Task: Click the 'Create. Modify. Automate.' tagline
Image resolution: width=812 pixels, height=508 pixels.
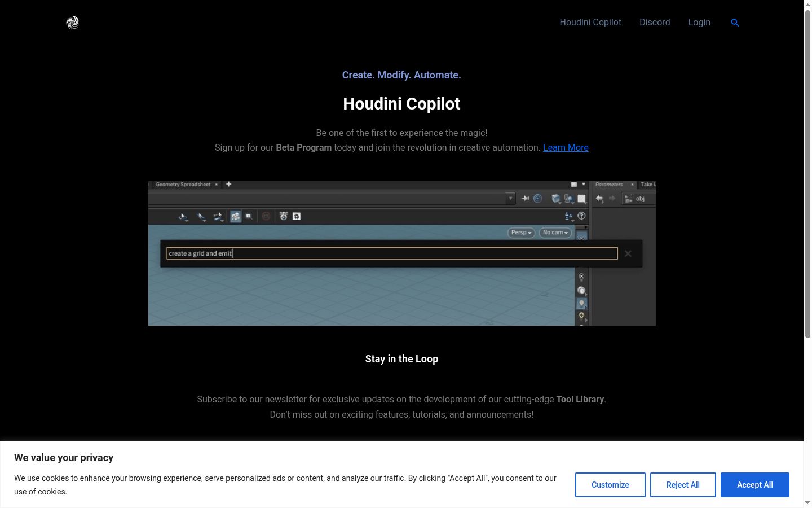Action: 401,75
